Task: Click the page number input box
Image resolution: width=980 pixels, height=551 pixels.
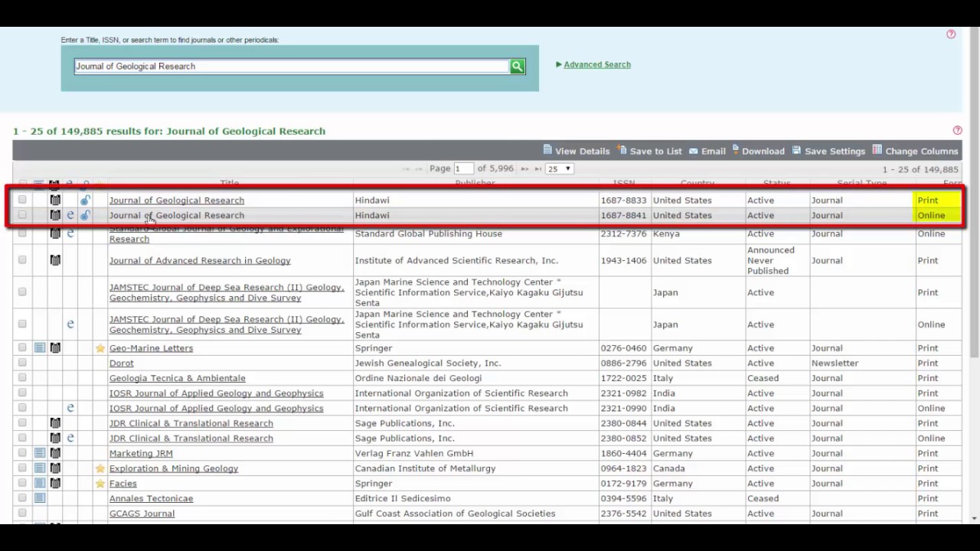Action: click(x=463, y=168)
